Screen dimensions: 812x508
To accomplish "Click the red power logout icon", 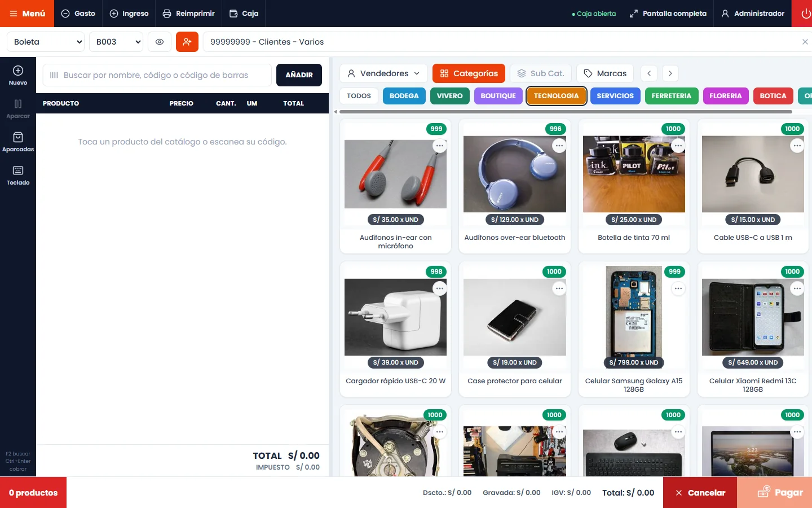I will pyautogui.click(x=802, y=14).
